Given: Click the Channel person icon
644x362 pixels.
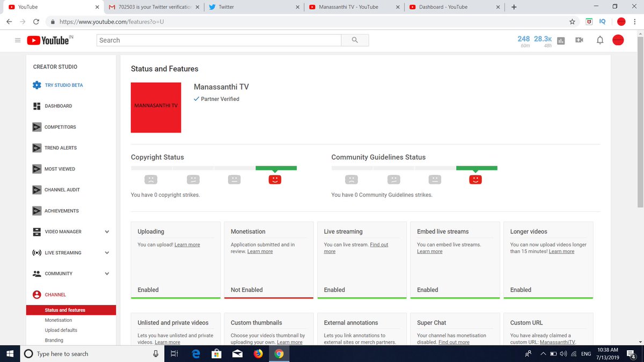Looking at the screenshot, I should click(x=36, y=294).
